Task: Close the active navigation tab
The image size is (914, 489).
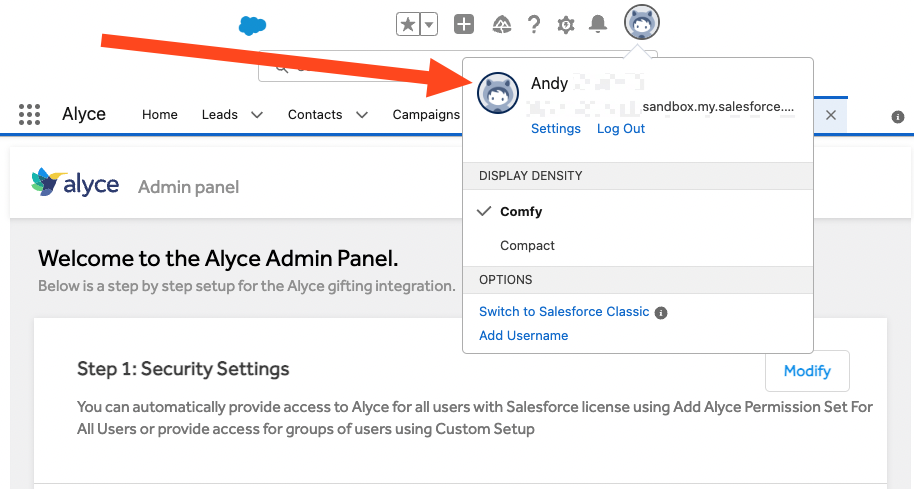Action: [x=831, y=115]
